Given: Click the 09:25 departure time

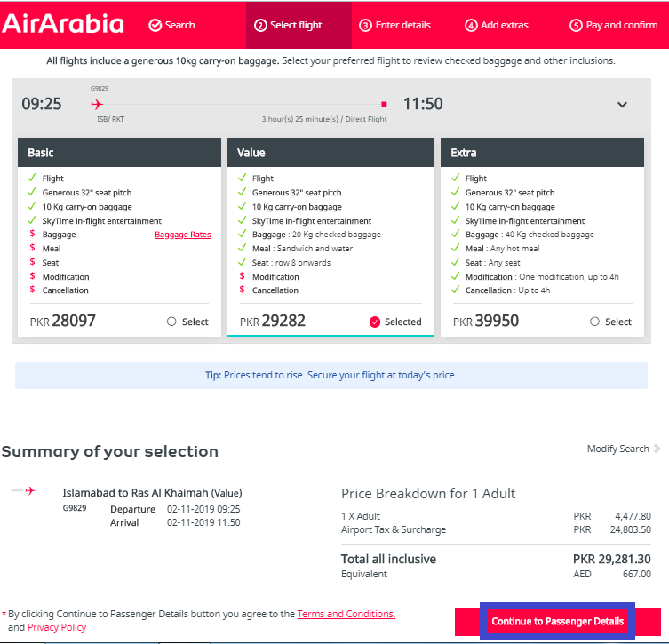Looking at the screenshot, I should pos(42,104).
